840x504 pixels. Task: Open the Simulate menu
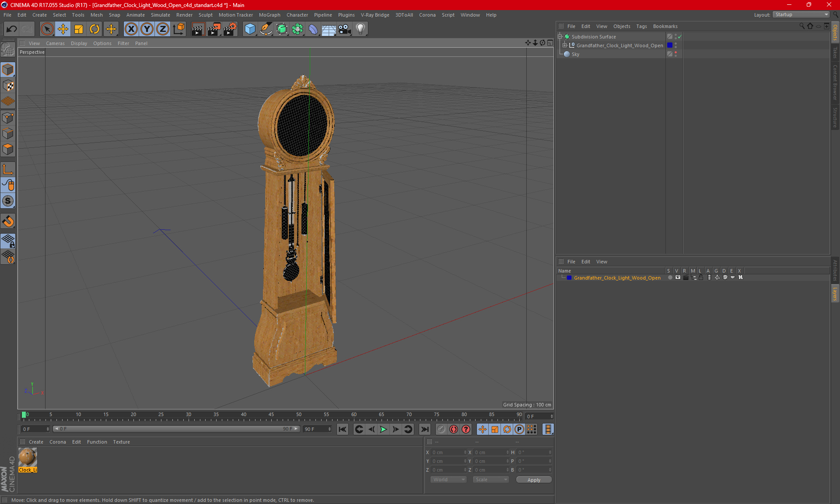(x=160, y=15)
